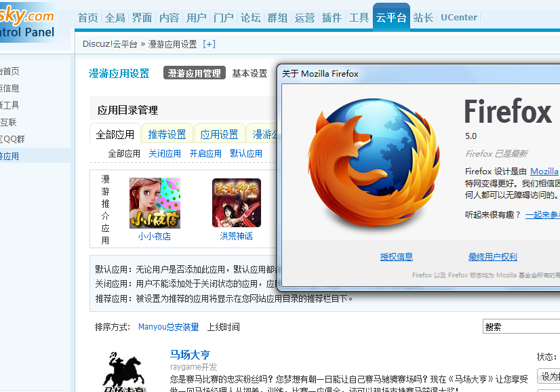Open the 首页 top menu item

(88, 18)
